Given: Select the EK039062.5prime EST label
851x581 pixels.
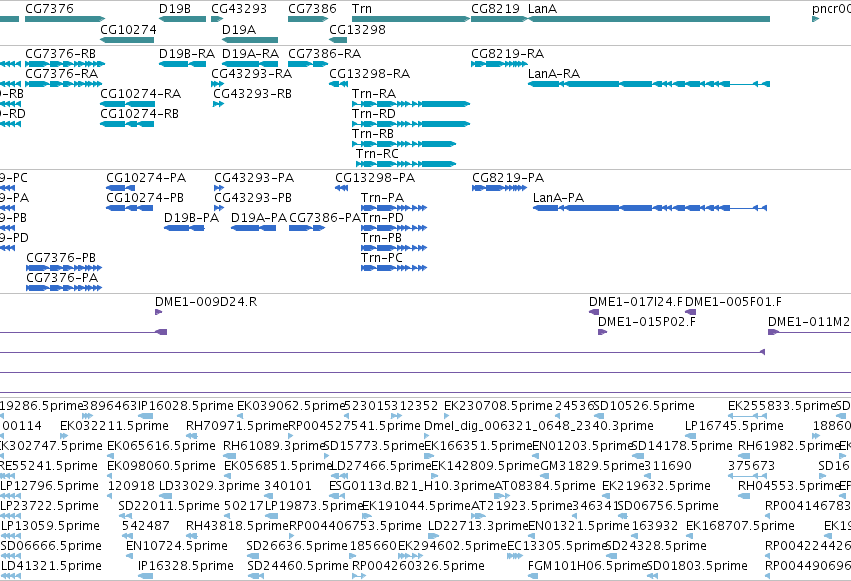Looking at the screenshot, I should (291, 406).
